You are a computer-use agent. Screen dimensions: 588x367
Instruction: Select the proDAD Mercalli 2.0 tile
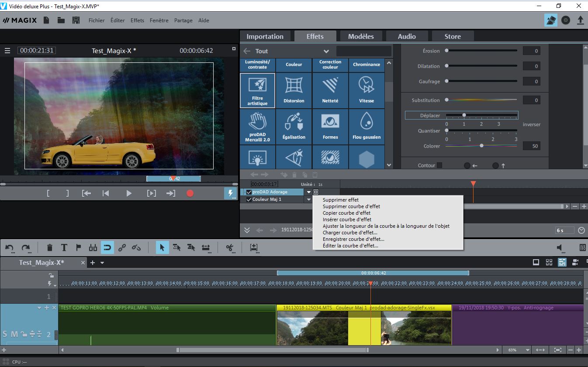click(258, 127)
